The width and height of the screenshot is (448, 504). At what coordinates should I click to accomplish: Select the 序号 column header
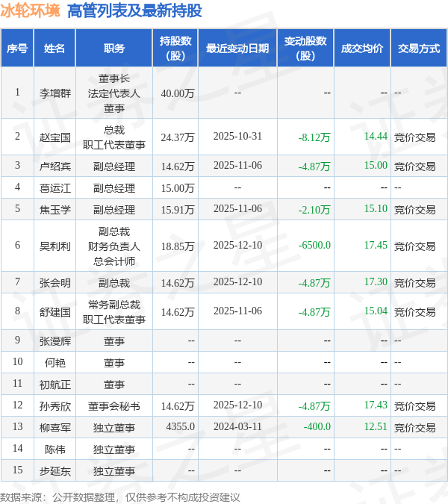[x=17, y=49]
